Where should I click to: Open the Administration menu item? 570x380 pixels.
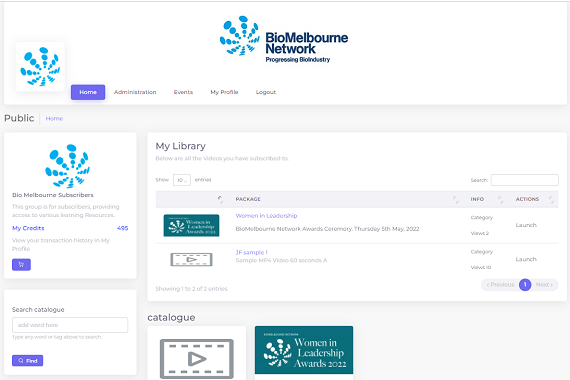135,92
